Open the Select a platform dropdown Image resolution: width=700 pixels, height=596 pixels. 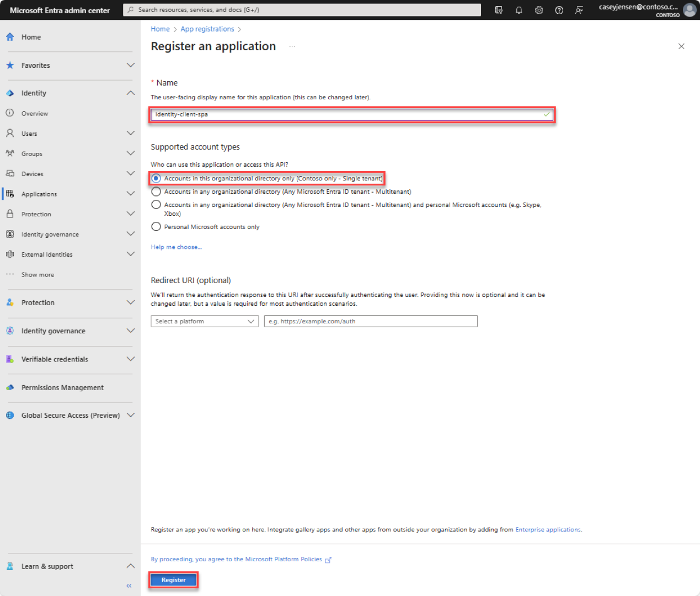(x=205, y=321)
